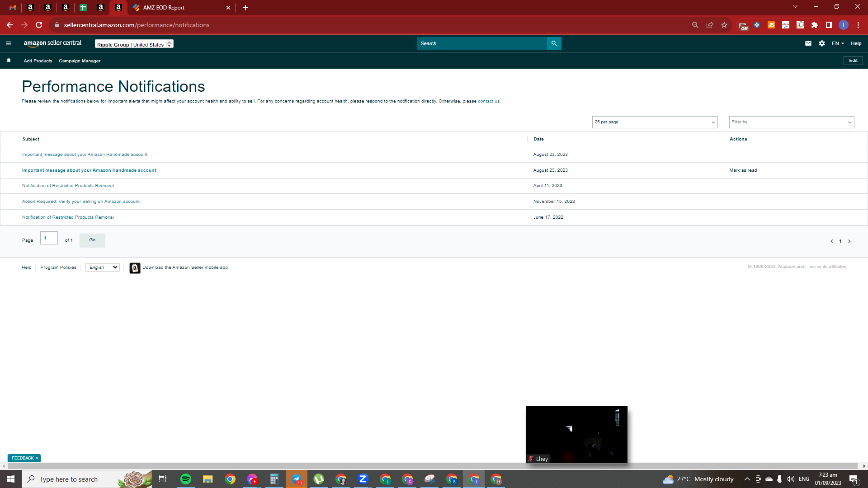Open File Explorer from the taskbar
Image resolution: width=868 pixels, height=488 pixels.
(x=208, y=479)
